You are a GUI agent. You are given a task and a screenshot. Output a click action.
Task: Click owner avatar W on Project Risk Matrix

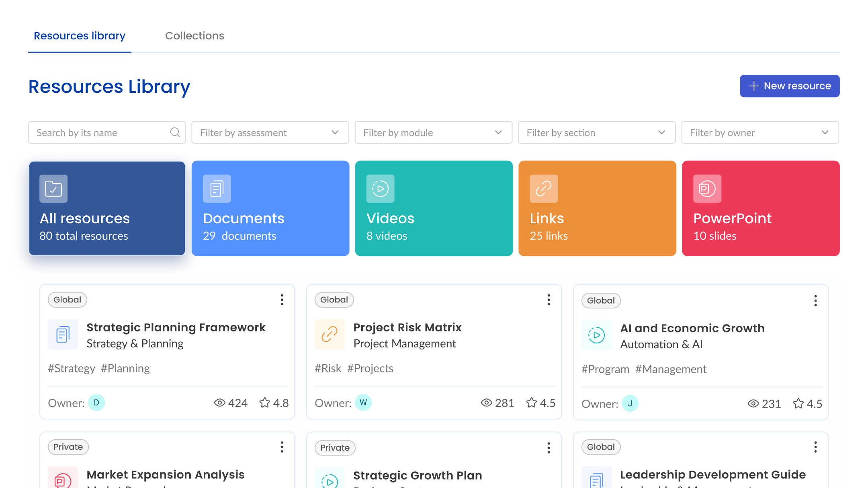pyautogui.click(x=363, y=402)
